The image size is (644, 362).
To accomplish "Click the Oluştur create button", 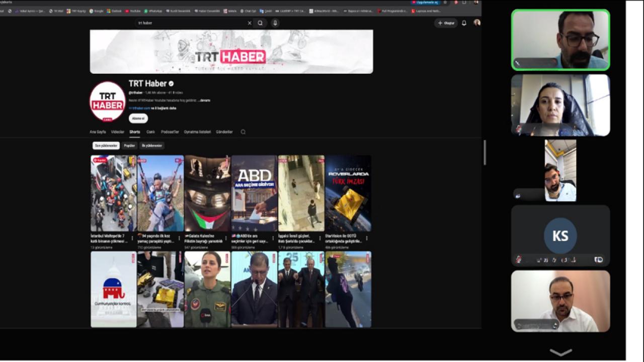I will (446, 23).
